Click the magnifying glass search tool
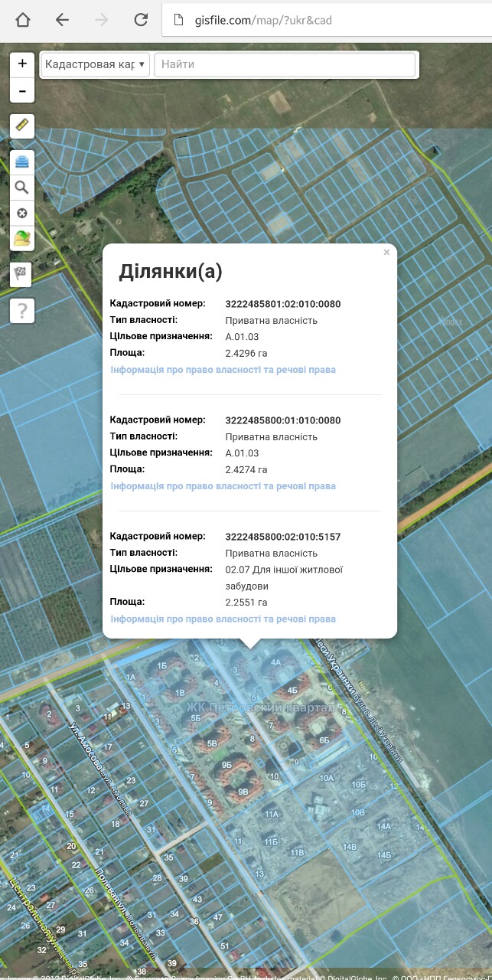The image size is (492, 980). tap(21, 188)
